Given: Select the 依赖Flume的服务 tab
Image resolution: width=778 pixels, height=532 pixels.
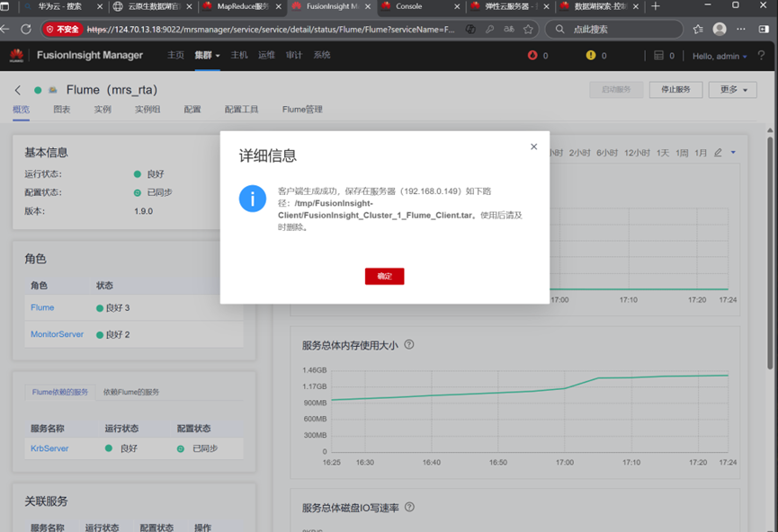Looking at the screenshot, I should click(x=131, y=392).
